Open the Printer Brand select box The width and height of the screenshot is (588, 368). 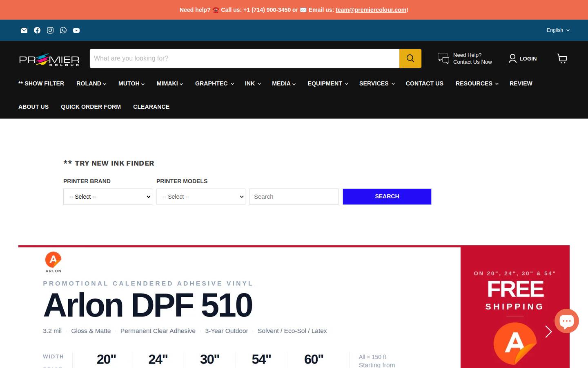pos(108,197)
